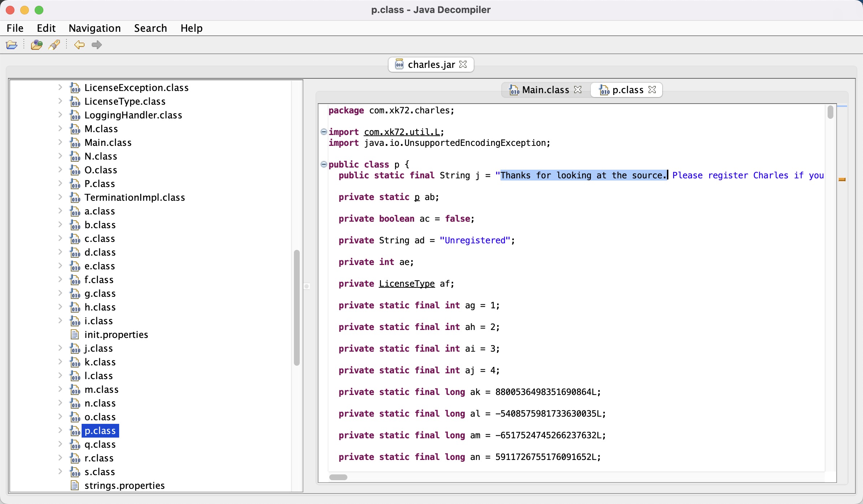Click the n.class file icon

[75, 403]
